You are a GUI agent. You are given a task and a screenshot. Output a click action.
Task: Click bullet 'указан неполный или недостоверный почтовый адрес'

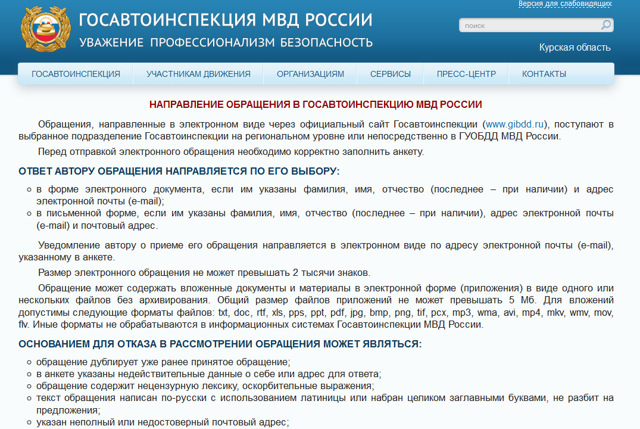(x=162, y=422)
